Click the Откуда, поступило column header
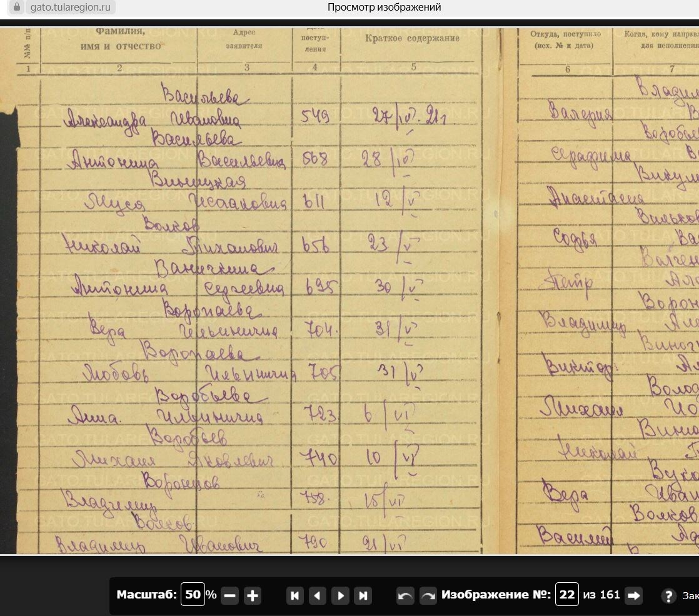 [565, 39]
